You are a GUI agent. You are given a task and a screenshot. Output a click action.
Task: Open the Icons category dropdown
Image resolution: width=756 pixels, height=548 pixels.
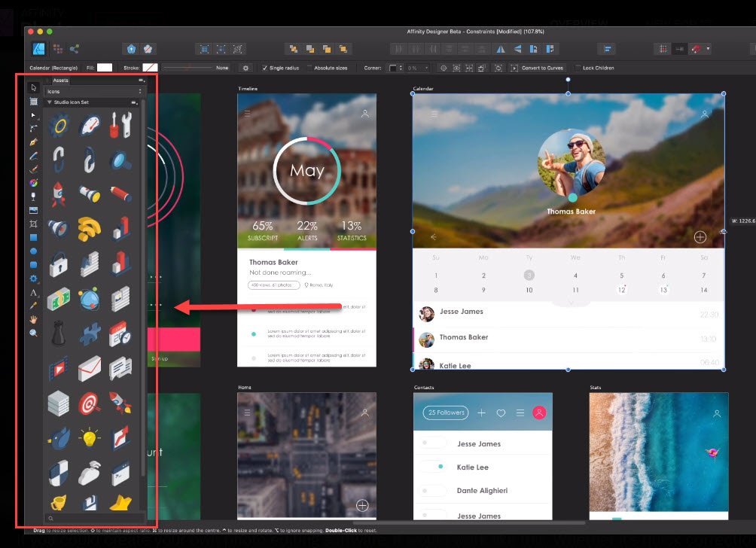pos(94,91)
